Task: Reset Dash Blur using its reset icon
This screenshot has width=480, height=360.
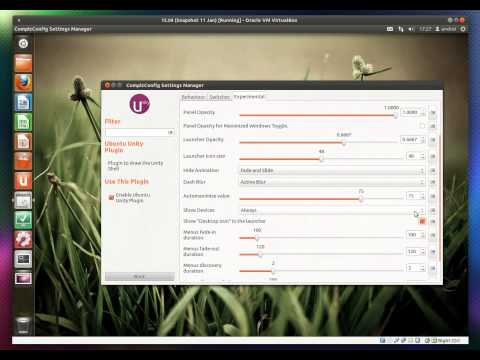Action: tap(433, 182)
